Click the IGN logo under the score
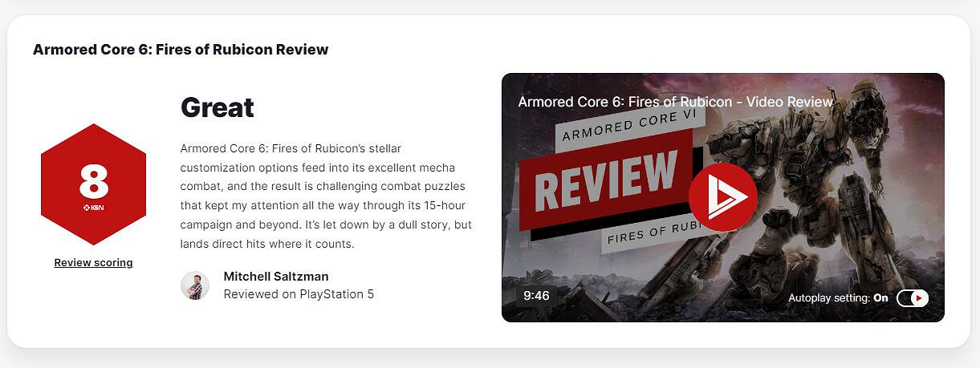 [93, 208]
